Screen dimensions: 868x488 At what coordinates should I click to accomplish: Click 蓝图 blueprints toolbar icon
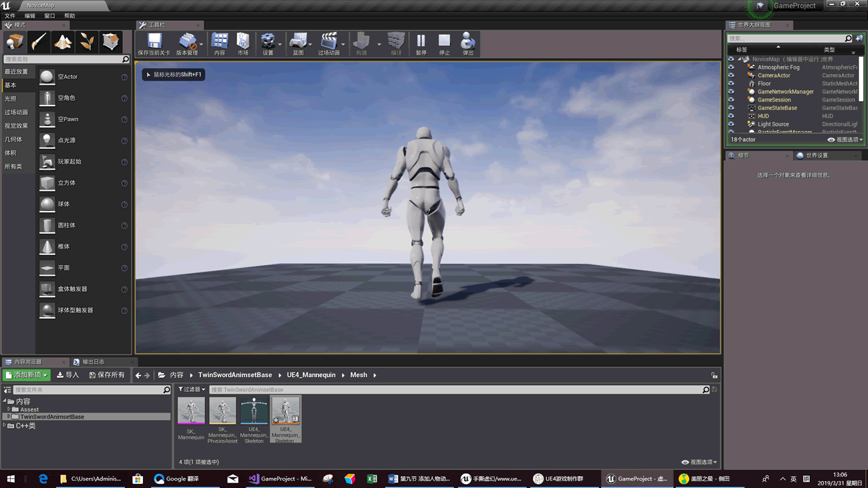coord(298,44)
